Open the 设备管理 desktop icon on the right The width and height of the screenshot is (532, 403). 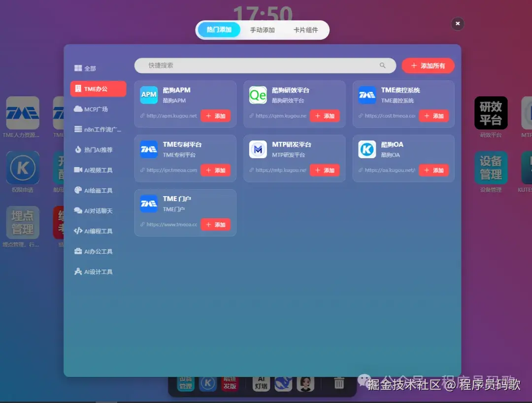point(491,168)
